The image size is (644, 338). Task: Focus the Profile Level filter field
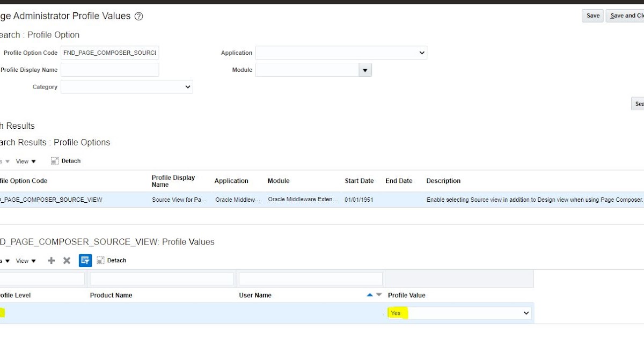pos(42,278)
